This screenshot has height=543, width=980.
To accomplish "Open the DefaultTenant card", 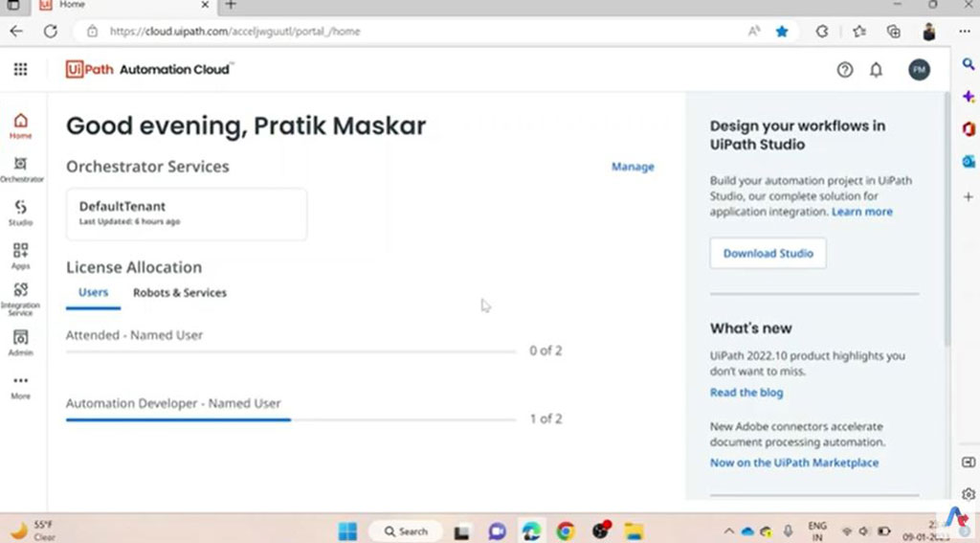I will click(187, 214).
